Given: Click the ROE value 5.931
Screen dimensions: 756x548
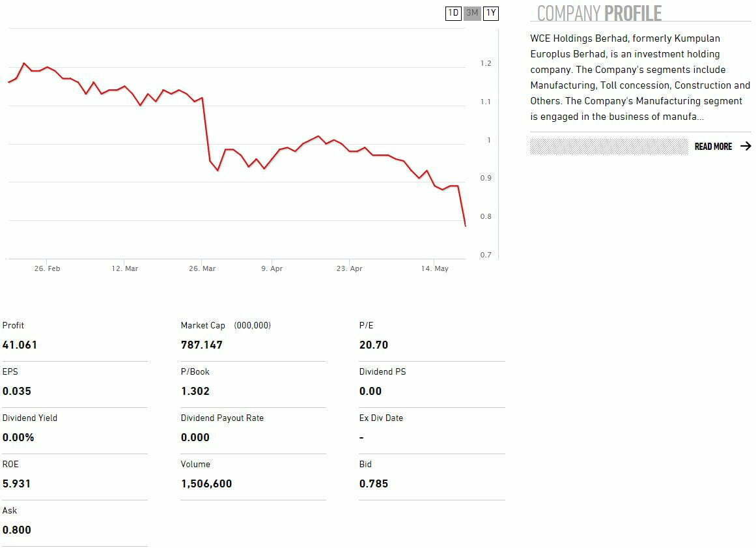Looking at the screenshot, I should click(x=16, y=483).
